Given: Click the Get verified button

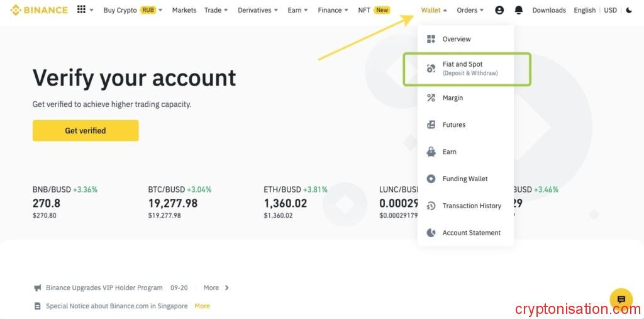Looking at the screenshot, I should [86, 131].
